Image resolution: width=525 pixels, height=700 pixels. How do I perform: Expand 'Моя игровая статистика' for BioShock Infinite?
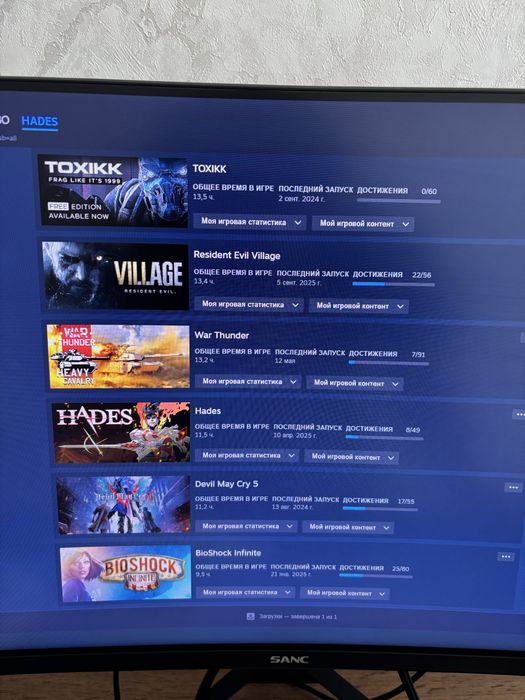tap(245, 592)
